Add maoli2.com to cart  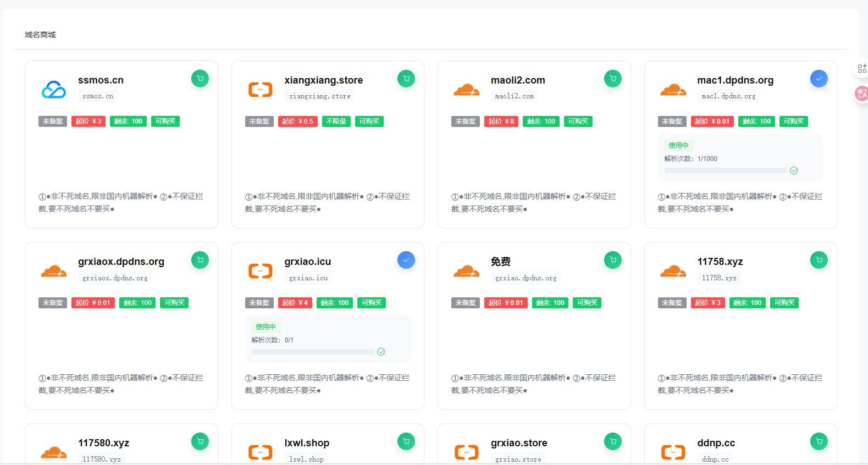(x=612, y=79)
